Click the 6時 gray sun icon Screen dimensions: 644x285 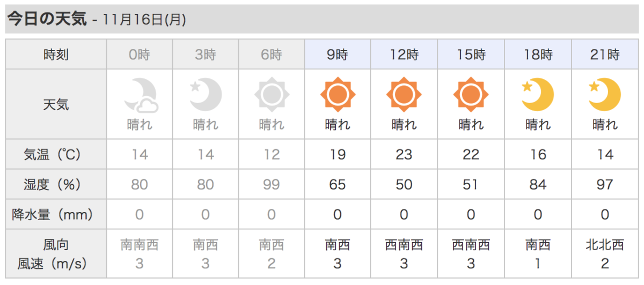click(272, 95)
